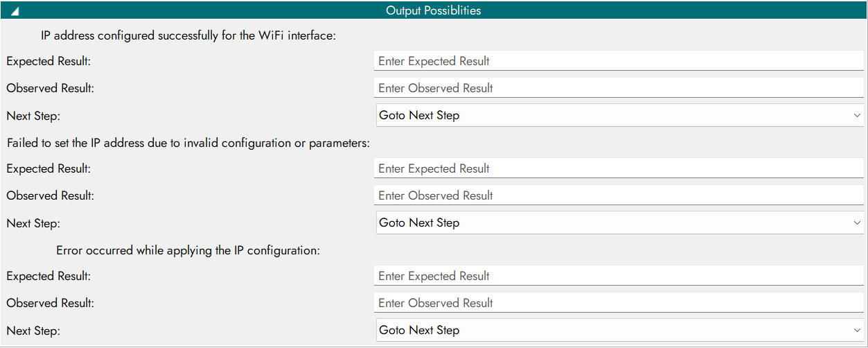Click Next Step label under applying error
Image resolution: width=868 pixels, height=348 pixels.
tap(33, 331)
